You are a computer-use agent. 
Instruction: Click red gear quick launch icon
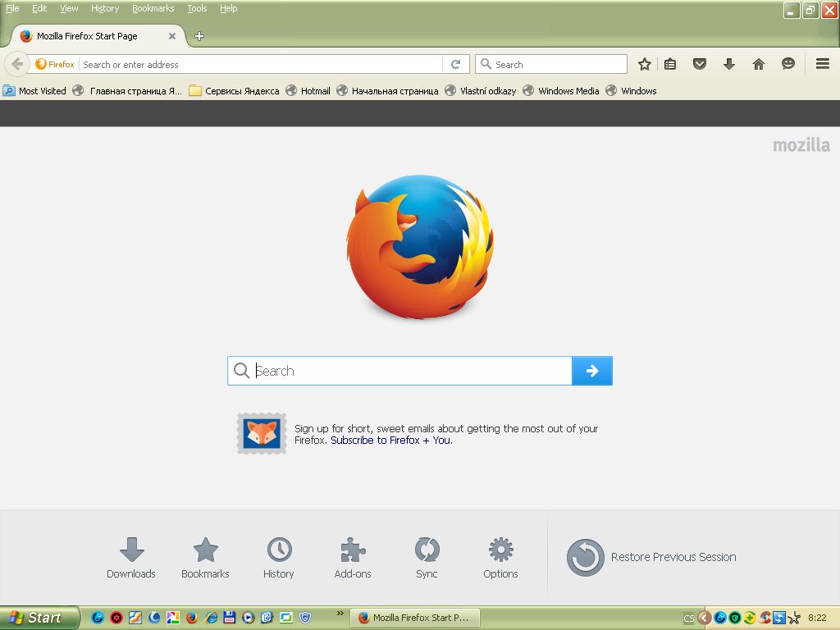pos(116,618)
